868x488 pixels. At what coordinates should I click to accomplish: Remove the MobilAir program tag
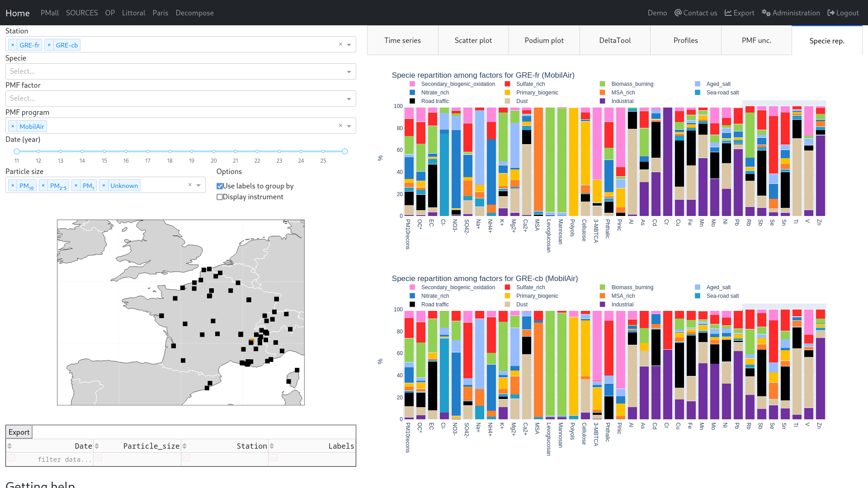(13, 127)
